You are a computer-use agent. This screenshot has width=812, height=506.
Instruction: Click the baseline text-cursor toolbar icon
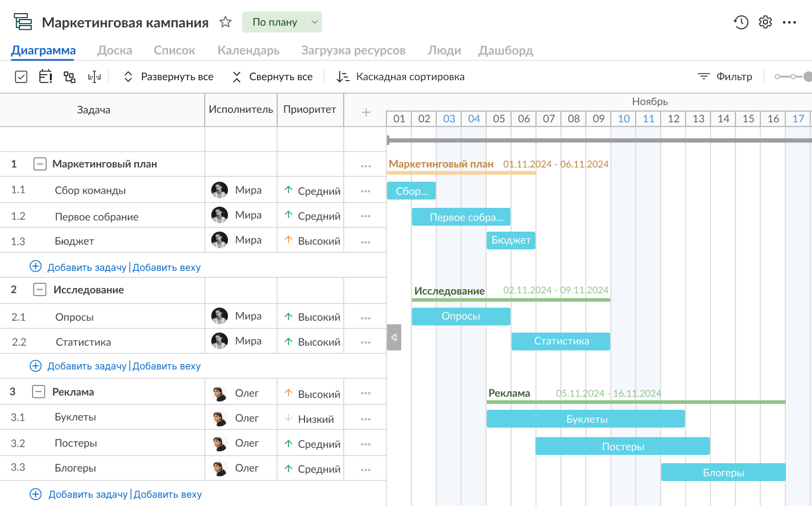click(x=94, y=77)
